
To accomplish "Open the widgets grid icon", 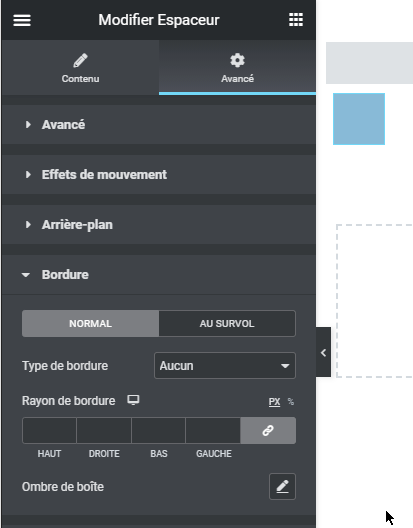I will coord(296,20).
